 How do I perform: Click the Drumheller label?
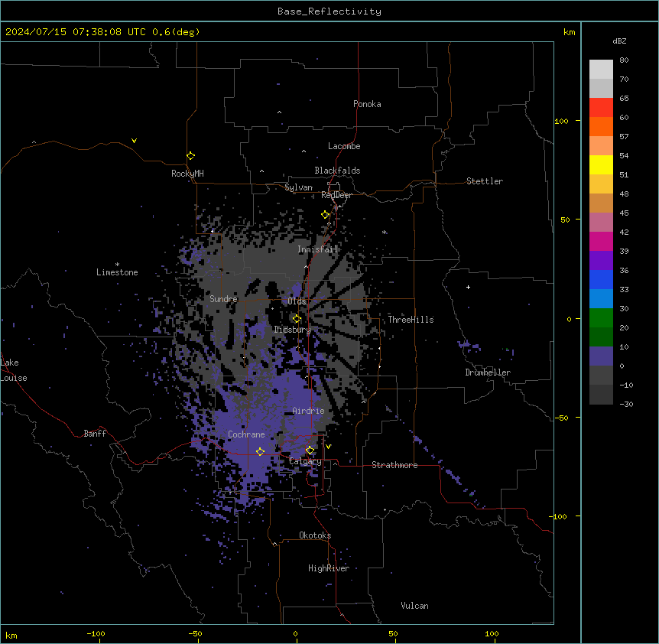pos(488,372)
